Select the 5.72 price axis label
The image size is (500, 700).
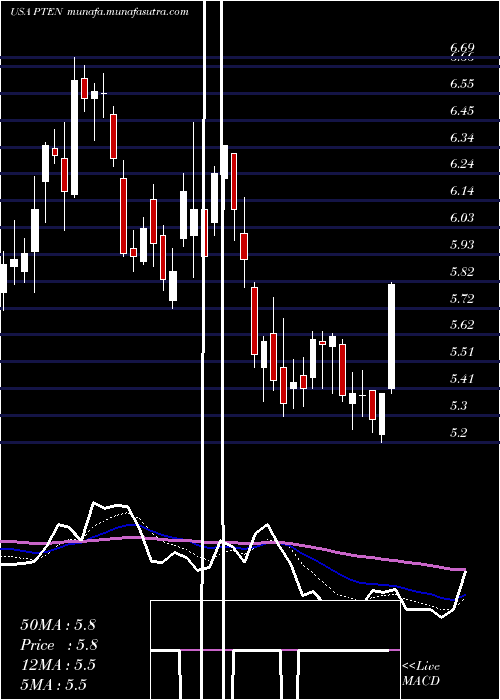tap(462, 298)
